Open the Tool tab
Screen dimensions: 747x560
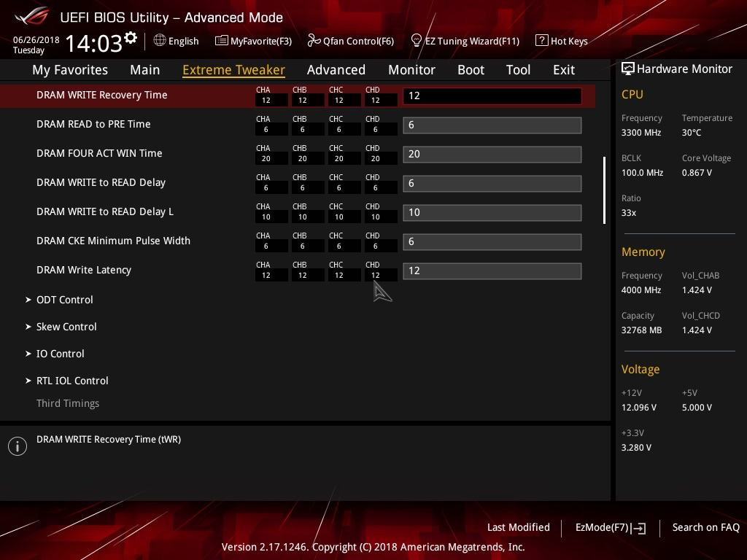point(519,70)
